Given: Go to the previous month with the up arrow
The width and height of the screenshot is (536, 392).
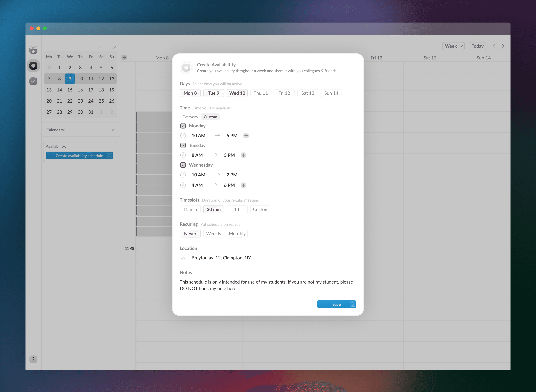Looking at the screenshot, I should (102, 47).
